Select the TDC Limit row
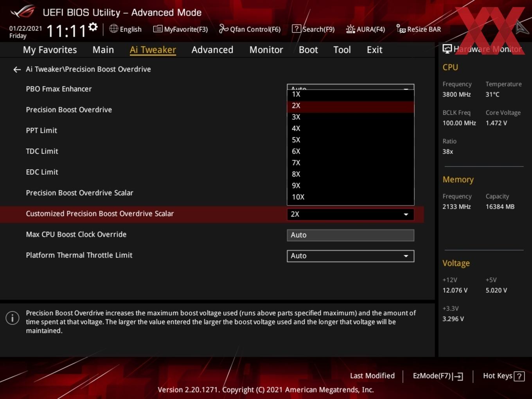 [42, 151]
